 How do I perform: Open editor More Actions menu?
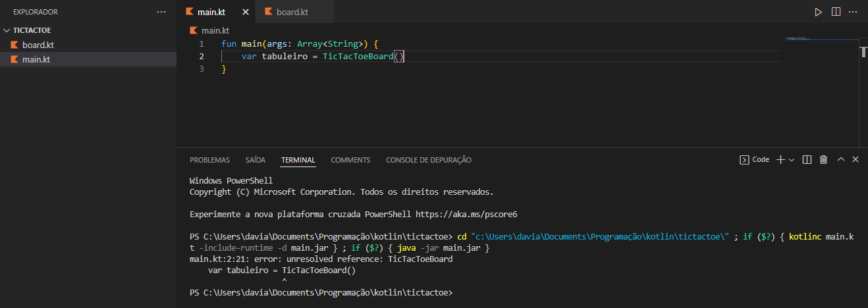coord(854,12)
